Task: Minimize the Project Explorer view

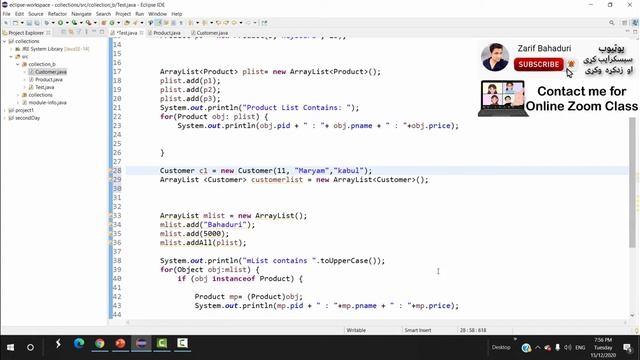Action: tap(94, 32)
